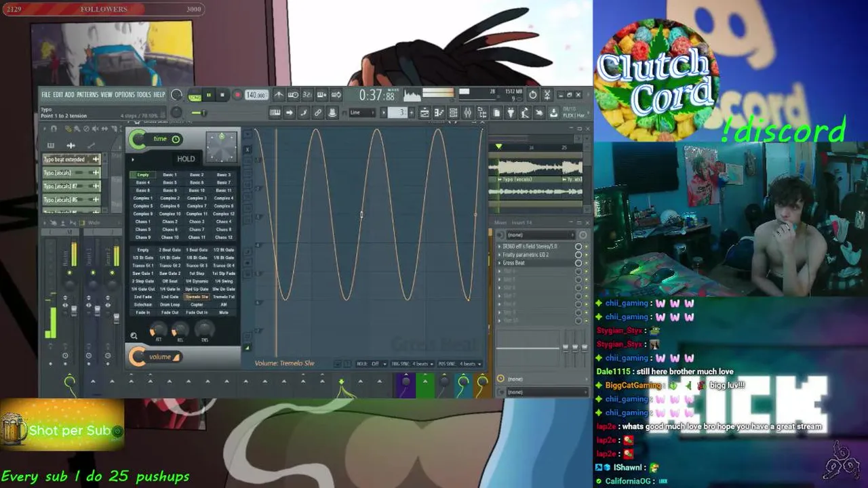Screen dimensions: 868x488
Task: Click the Gross Beat XY pad
Action: coord(222,147)
